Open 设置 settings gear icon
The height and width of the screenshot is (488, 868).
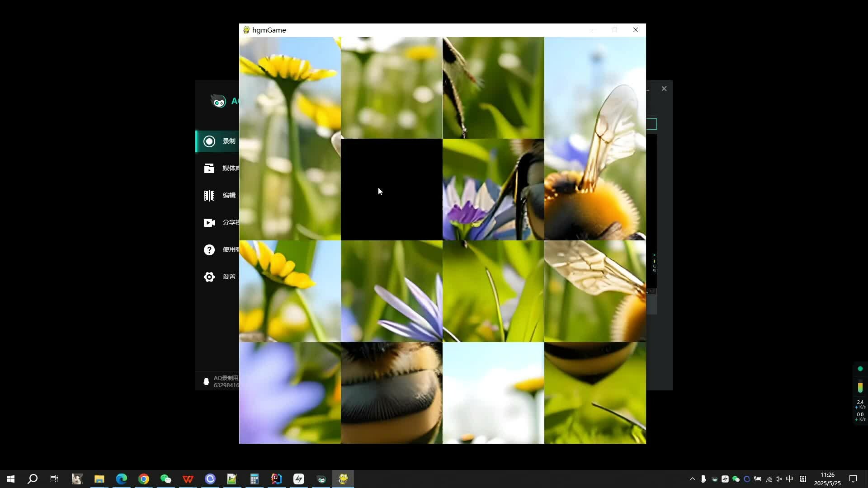click(209, 277)
